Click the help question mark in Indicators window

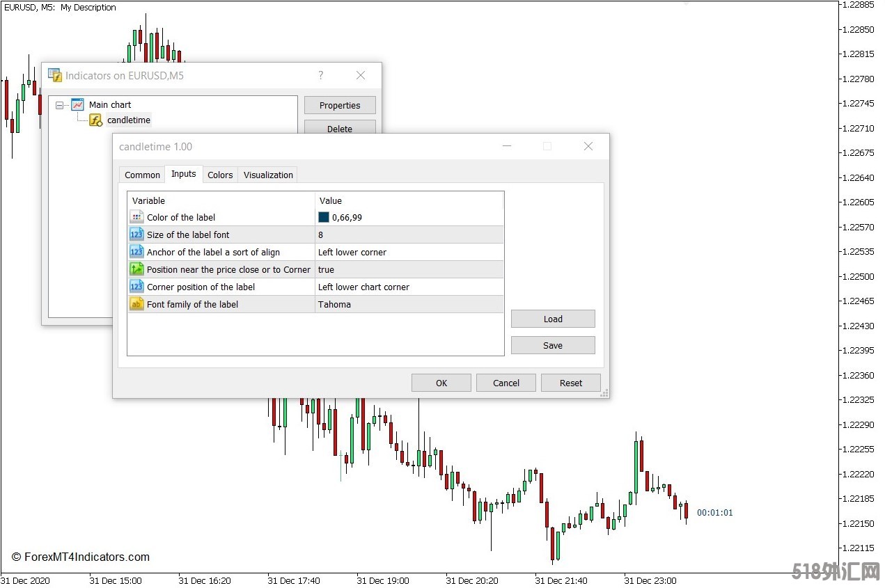pyautogui.click(x=321, y=75)
